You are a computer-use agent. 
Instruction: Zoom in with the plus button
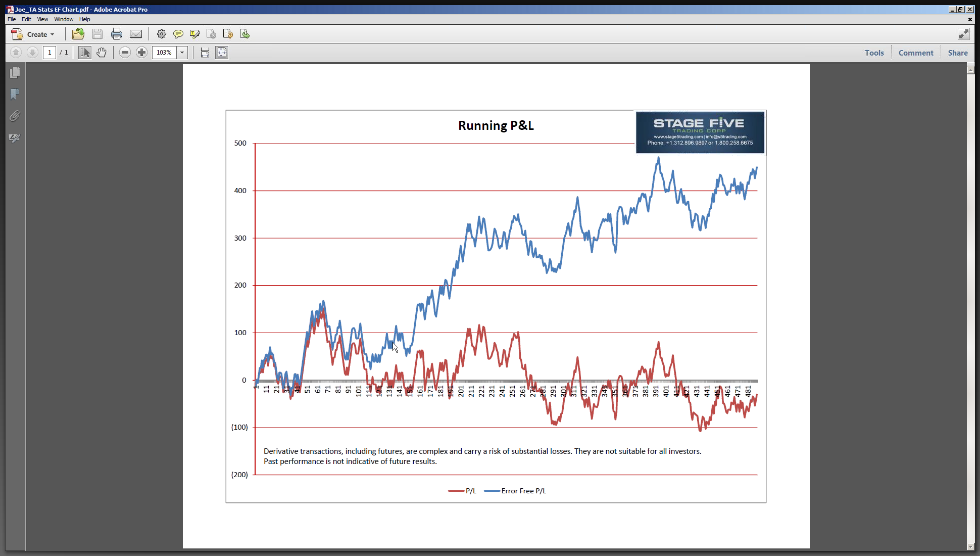point(142,53)
